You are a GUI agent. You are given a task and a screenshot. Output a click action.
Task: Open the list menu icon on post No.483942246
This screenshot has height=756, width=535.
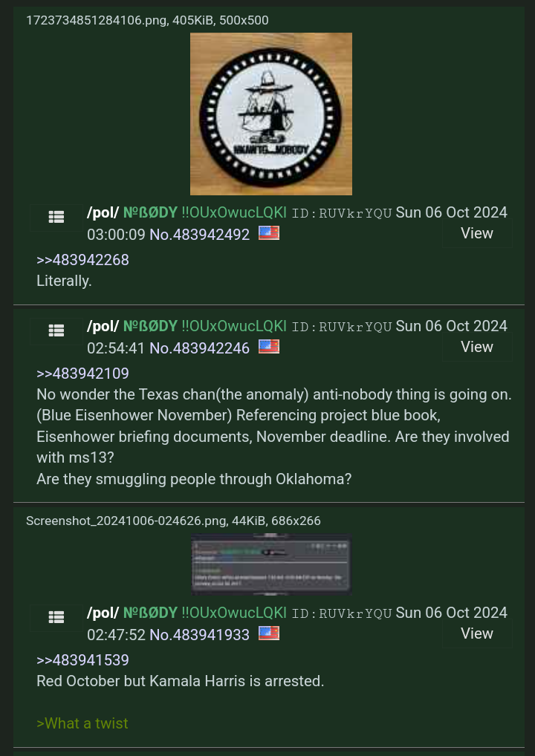click(56, 330)
